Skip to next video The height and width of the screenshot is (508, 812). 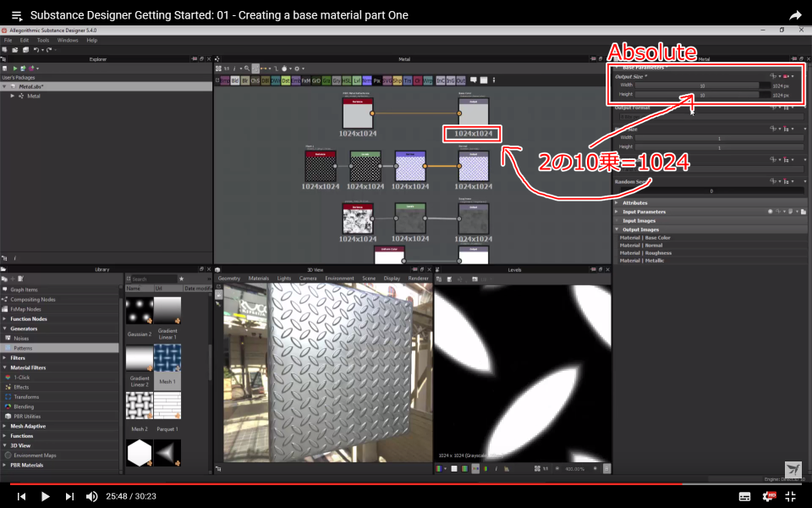tap(69, 496)
